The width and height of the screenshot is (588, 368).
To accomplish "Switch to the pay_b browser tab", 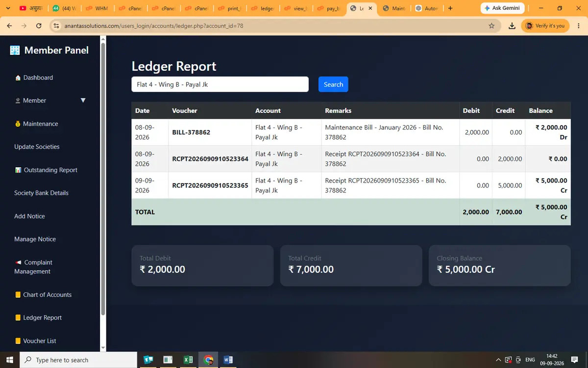I will pos(329,8).
